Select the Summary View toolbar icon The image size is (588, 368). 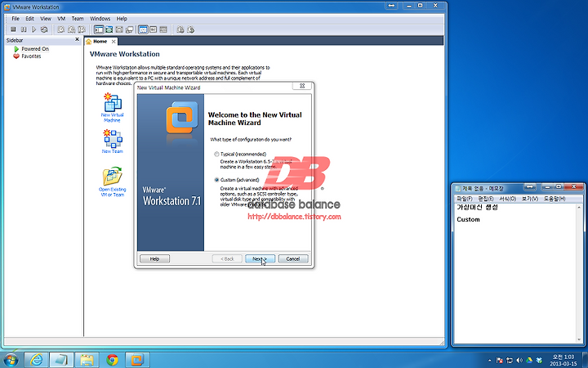(154, 29)
